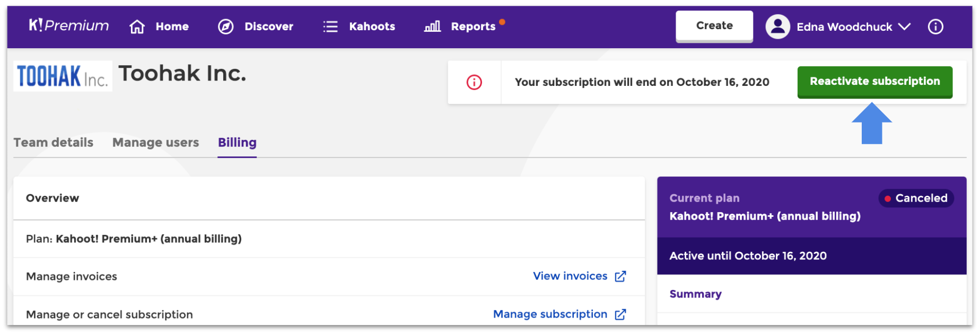Switch to the Manage users tab
This screenshot has width=980, height=334.
(156, 143)
